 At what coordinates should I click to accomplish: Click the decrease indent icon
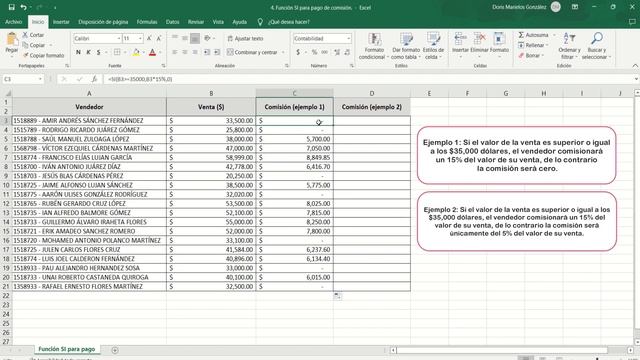click(x=207, y=52)
